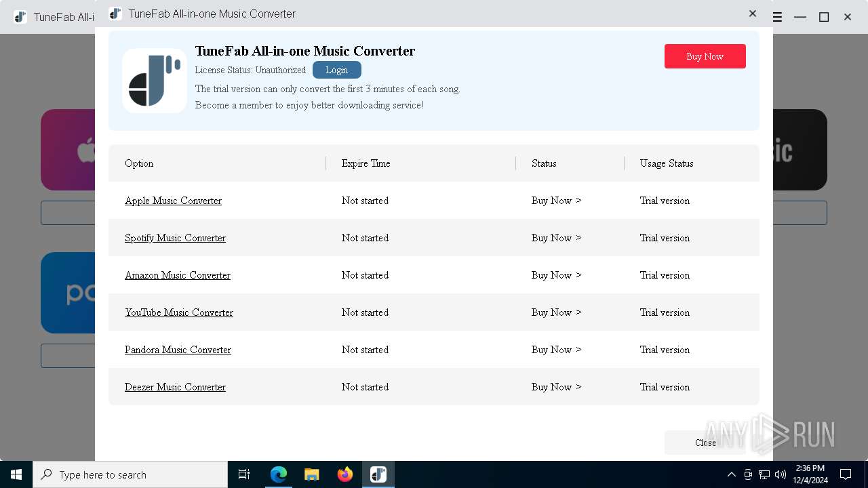Open network settings in system tray
This screenshot has width=868, height=488.
point(764,474)
